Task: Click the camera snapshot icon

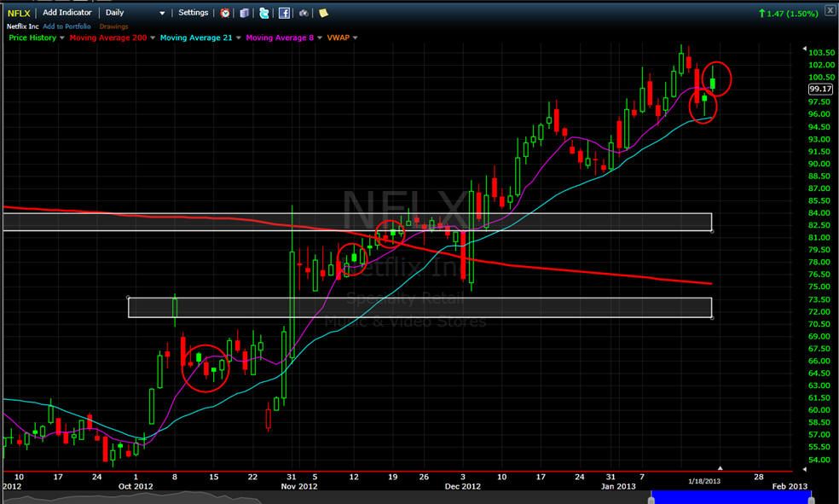Action: pos(304,13)
